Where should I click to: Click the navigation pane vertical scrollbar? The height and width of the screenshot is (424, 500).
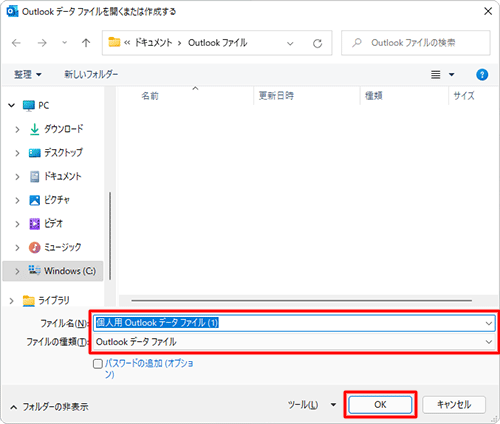coord(110,236)
